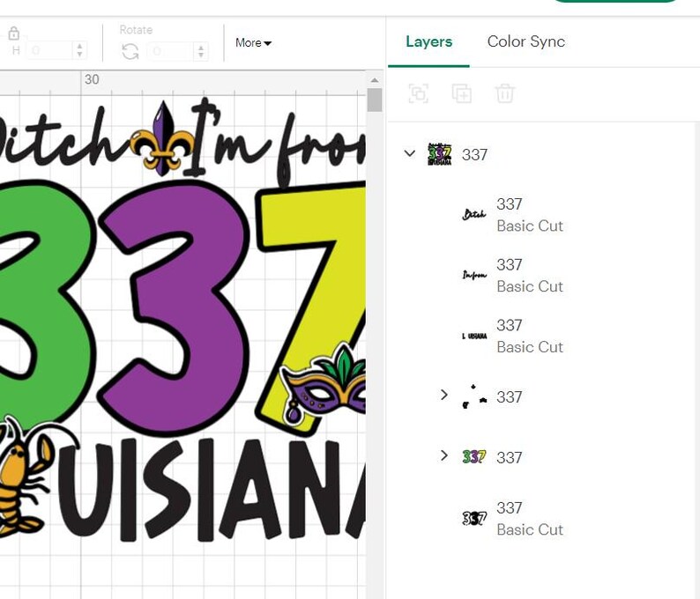Viewport: 700px width, 599px height.
Task: Click the vertical canvas scrollbar thumb
Action: pos(375,100)
